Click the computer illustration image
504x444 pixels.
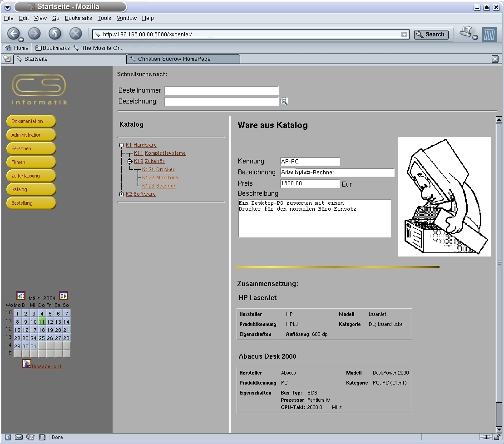[445, 197]
